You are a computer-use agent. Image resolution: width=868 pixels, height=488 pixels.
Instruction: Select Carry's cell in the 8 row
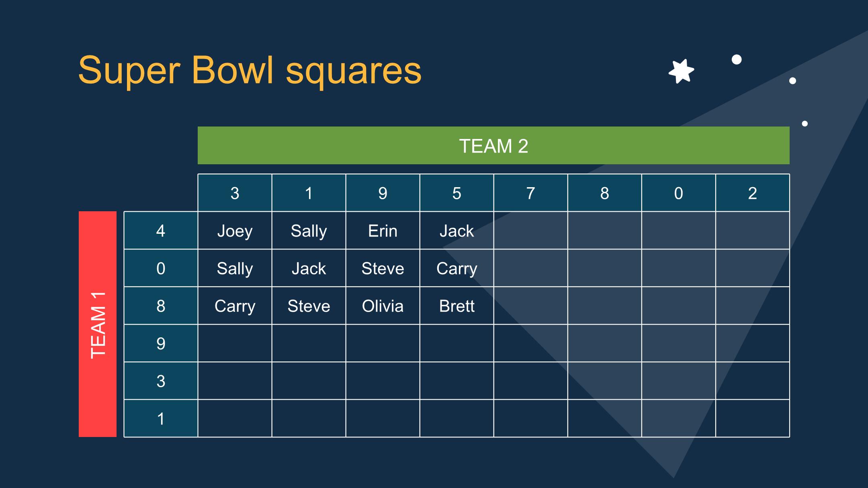tap(235, 306)
